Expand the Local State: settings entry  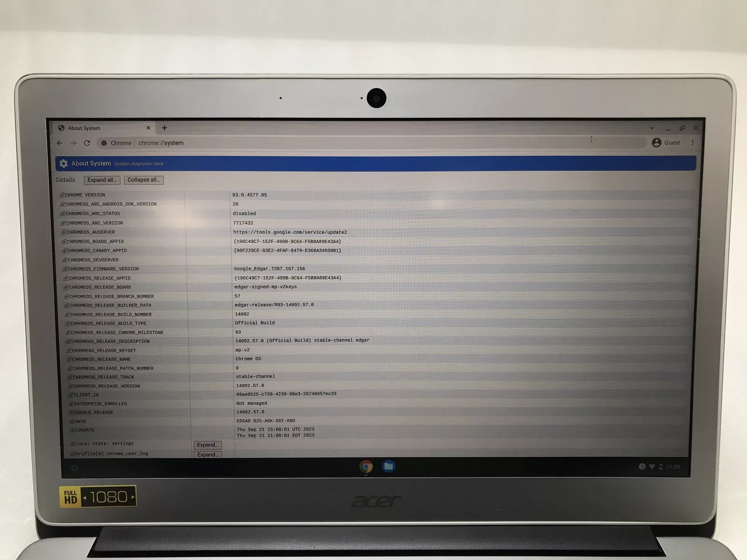(208, 445)
